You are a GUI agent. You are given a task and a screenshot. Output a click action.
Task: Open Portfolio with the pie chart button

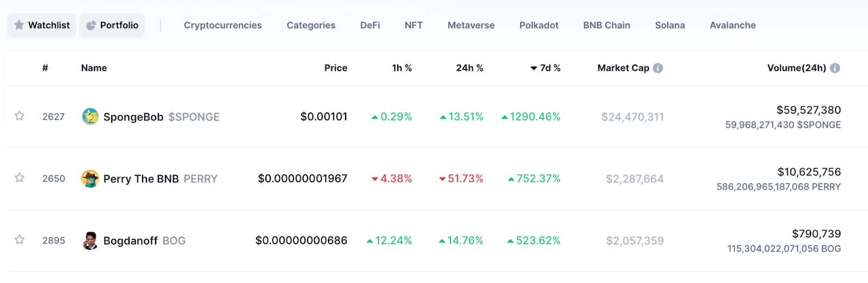click(x=112, y=25)
